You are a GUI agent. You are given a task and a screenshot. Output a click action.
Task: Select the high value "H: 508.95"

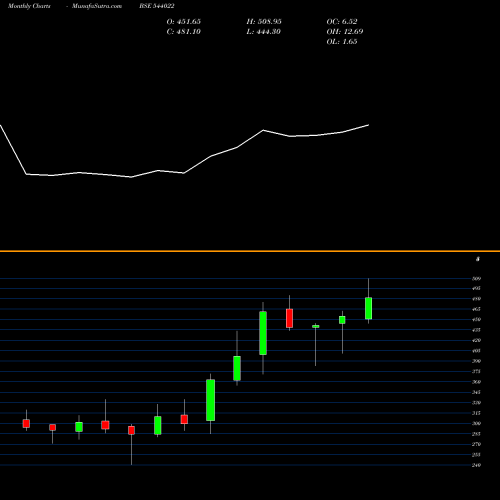(x=264, y=21)
